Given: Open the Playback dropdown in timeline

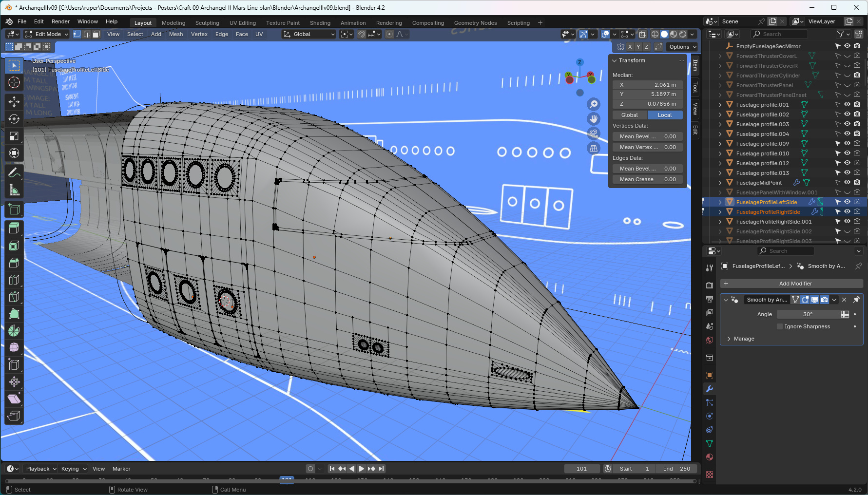Looking at the screenshot, I should pyautogui.click(x=41, y=469).
